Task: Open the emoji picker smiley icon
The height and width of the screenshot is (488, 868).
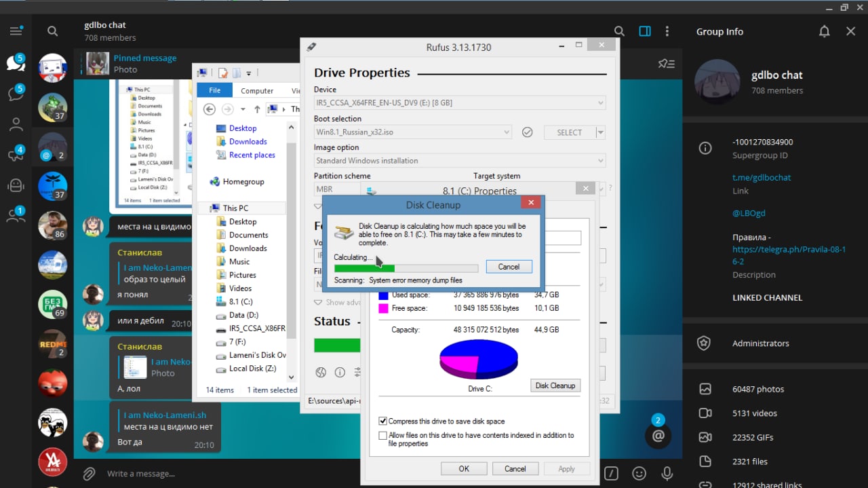Action: pyautogui.click(x=639, y=473)
